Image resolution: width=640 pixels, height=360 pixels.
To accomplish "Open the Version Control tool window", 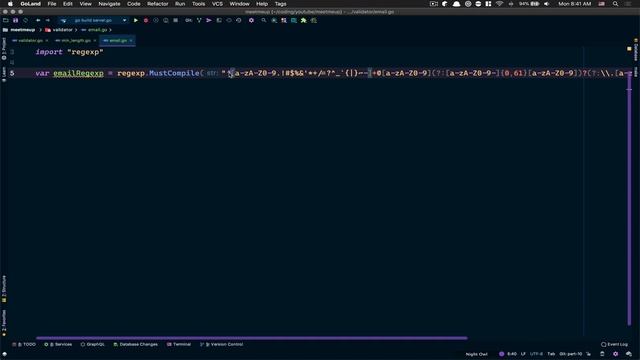I will 222,344.
